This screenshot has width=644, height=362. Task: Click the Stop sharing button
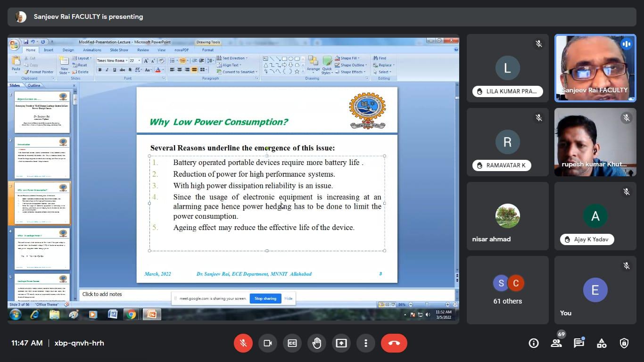(x=265, y=298)
